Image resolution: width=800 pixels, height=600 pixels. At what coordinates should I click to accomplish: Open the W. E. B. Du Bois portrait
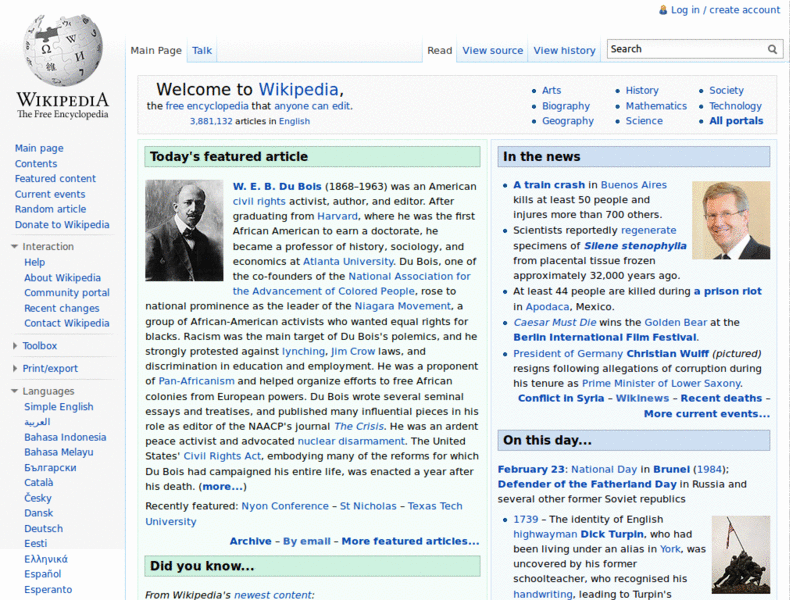[x=184, y=230]
